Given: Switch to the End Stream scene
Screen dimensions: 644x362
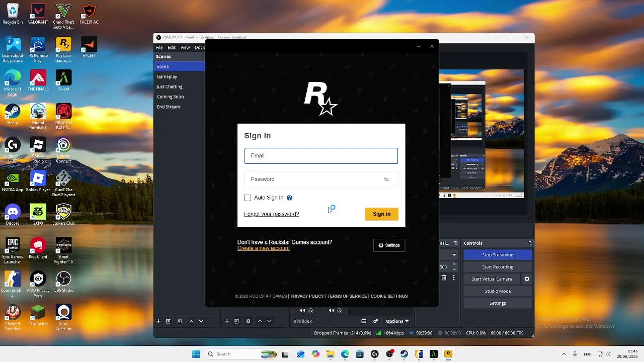Looking at the screenshot, I should pos(180,107).
